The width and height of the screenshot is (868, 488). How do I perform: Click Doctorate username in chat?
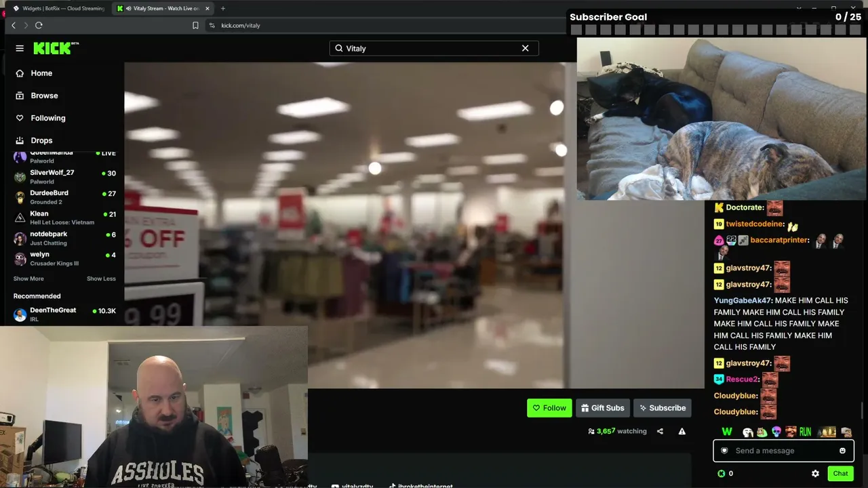(x=745, y=207)
